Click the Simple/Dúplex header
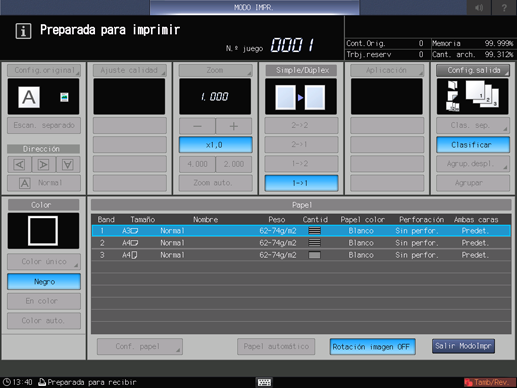This screenshot has height=388, width=517. point(301,70)
